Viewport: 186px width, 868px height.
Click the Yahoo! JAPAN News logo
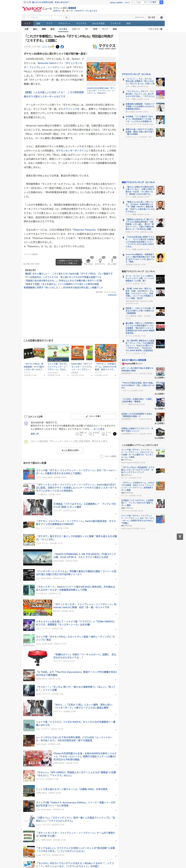pyautogui.click(x=37, y=9)
